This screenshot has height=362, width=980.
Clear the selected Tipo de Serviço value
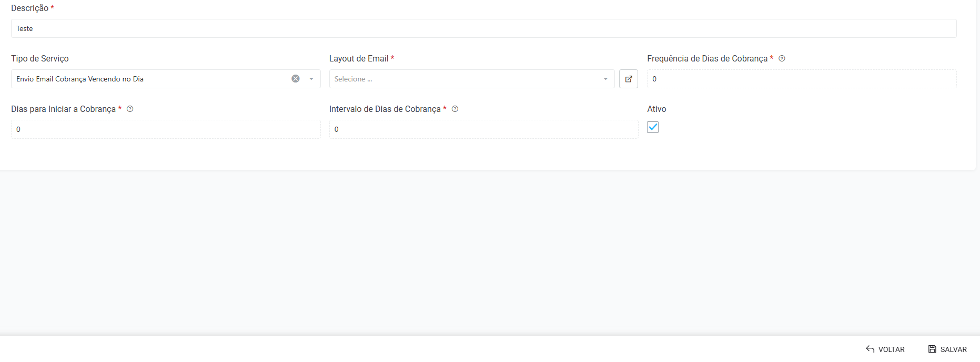coord(296,79)
